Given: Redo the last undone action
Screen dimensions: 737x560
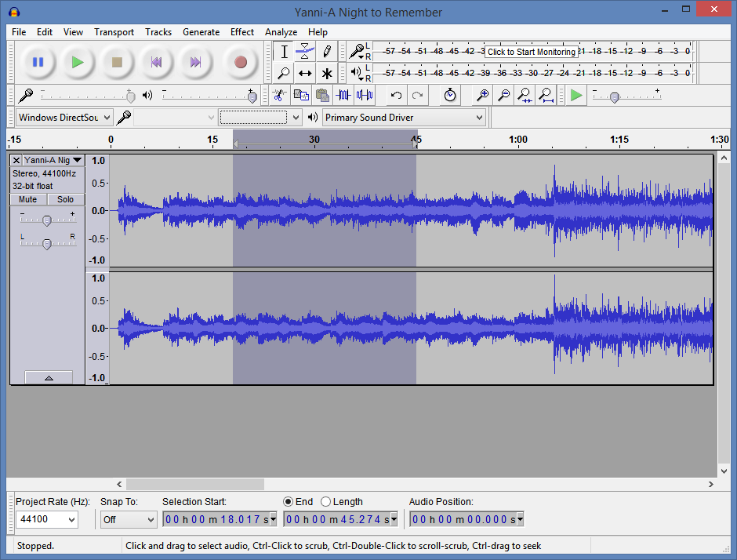Looking at the screenshot, I should [x=417, y=96].
